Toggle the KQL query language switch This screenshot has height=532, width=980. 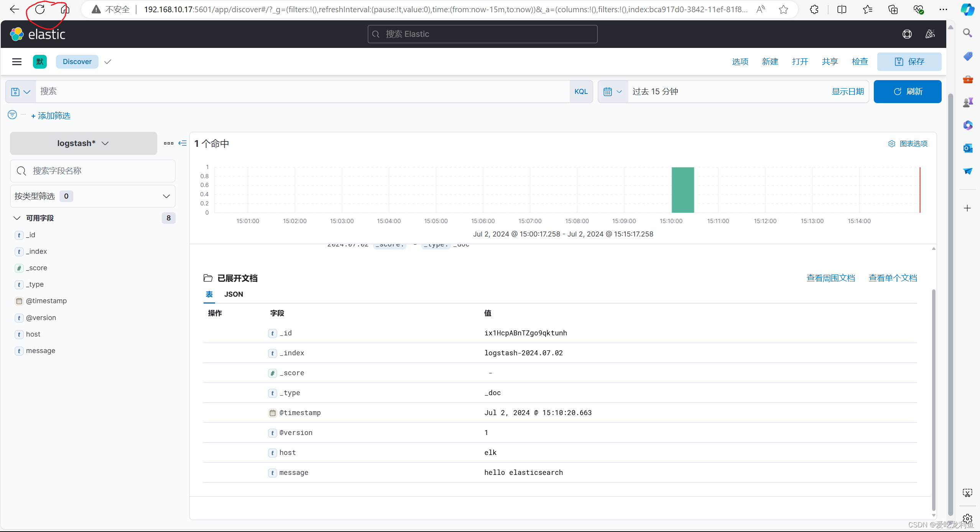[581, 92]
